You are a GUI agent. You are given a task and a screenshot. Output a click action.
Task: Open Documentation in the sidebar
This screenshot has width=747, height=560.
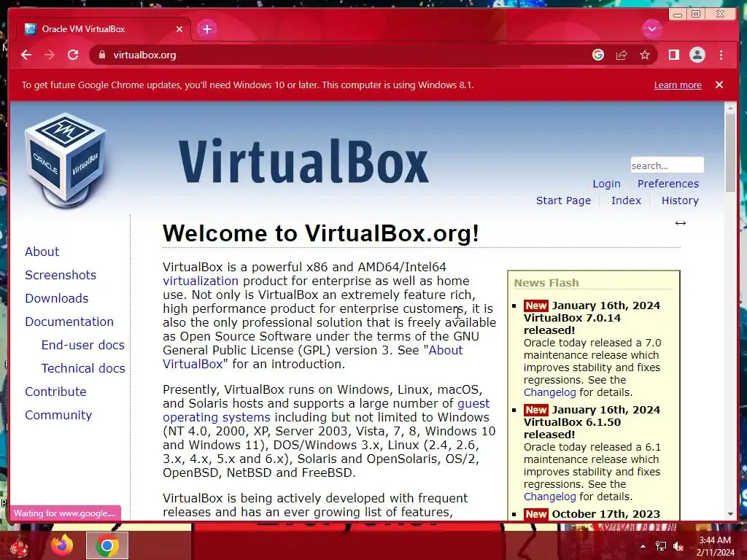click(69, 322)
